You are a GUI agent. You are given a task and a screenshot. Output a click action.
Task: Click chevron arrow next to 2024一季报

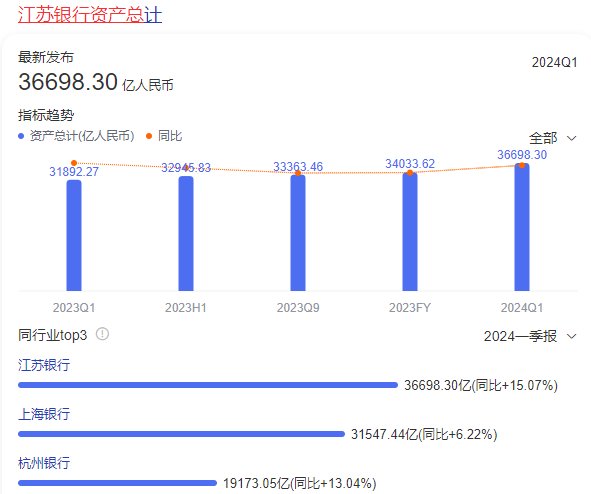point(571,336)
